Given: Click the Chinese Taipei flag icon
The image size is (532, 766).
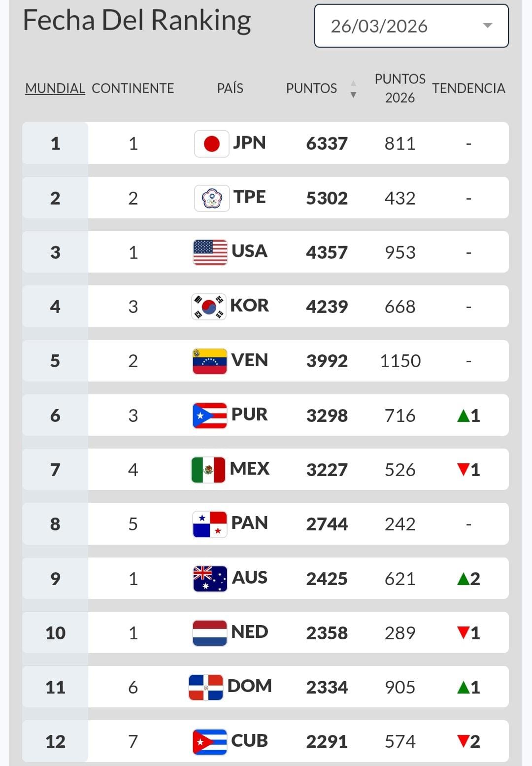Looking at the screenshot, I should coord(211,198).
